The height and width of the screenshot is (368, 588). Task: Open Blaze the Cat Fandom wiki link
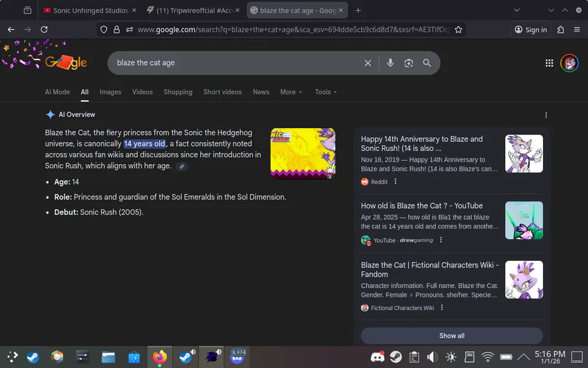click(x=430, y=270)
